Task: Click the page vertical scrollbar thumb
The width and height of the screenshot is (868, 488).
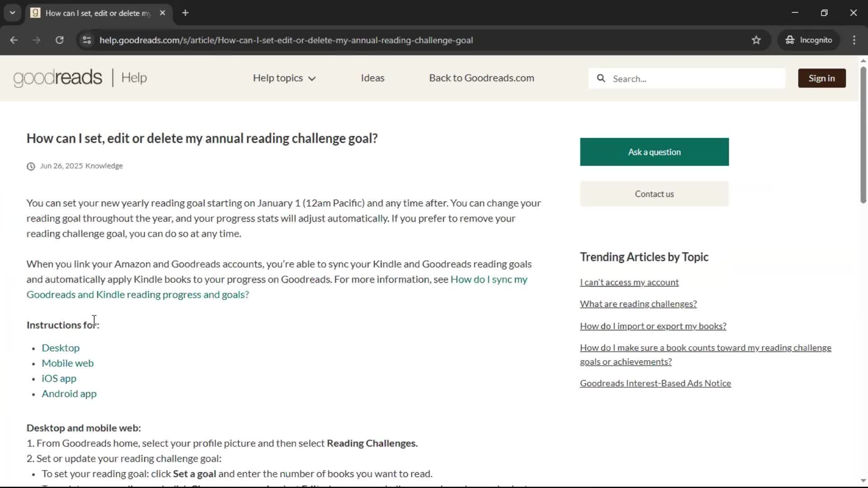Action: pyautogui.click(x=863, y=135)
